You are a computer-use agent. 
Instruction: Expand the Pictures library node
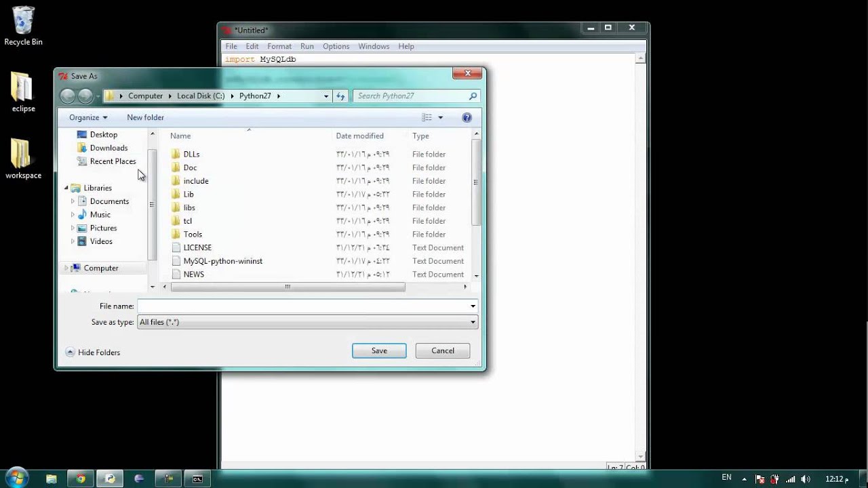(73, 228)
